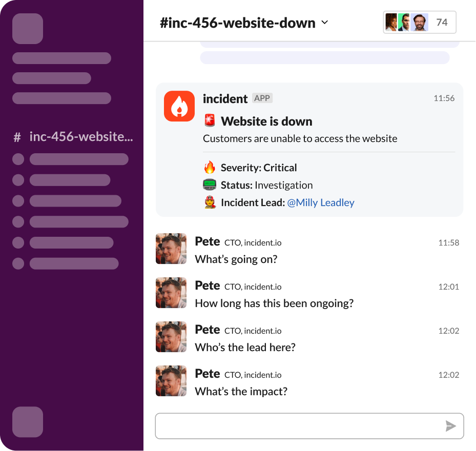The height and width of the screenshot is (451, 476).
Task: Click the red siren emoji icon
Action: coord(210,120)
